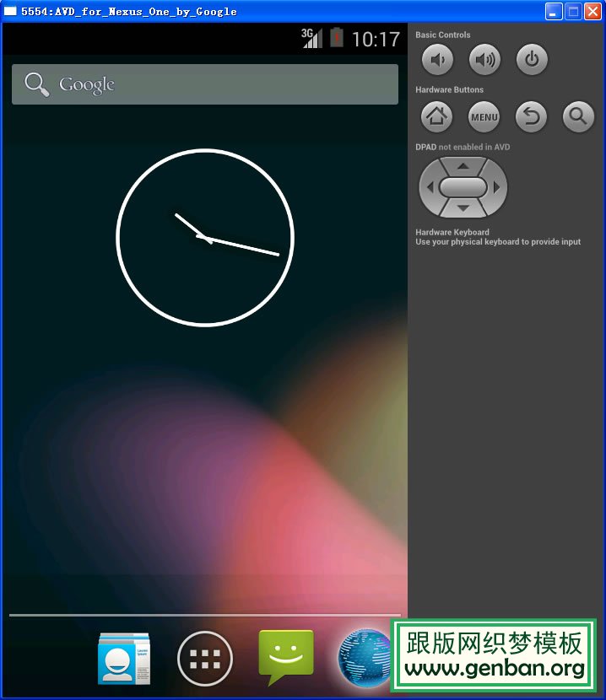Tap the 3G signal indicator
This screenshot has height=700, width=606.
[311, 38]
